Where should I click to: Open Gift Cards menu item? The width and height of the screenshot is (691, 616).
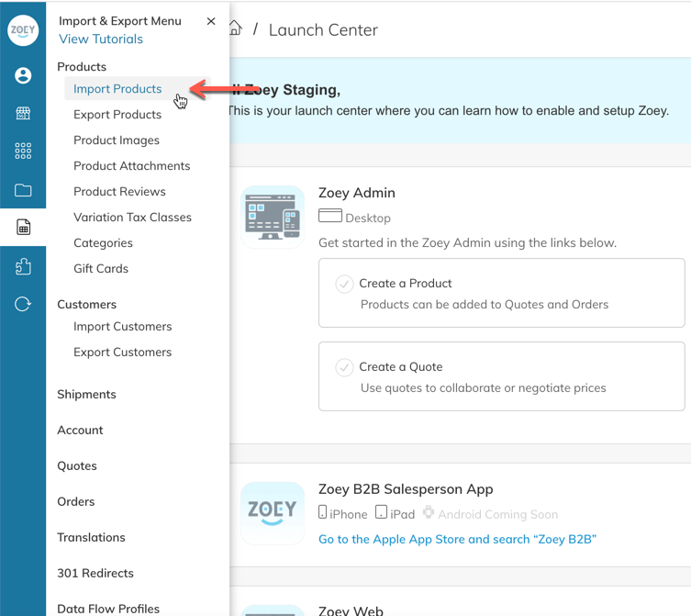click(x=101, y=269)
